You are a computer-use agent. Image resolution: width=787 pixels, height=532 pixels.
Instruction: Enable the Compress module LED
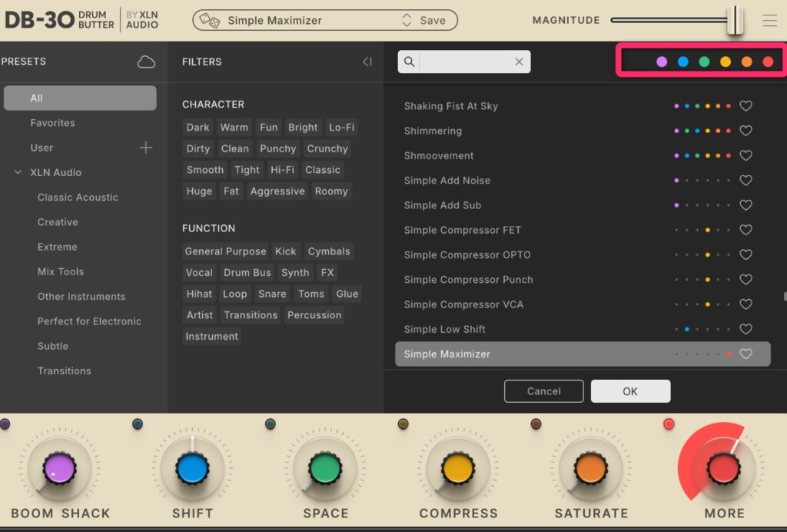coord(403,424)
